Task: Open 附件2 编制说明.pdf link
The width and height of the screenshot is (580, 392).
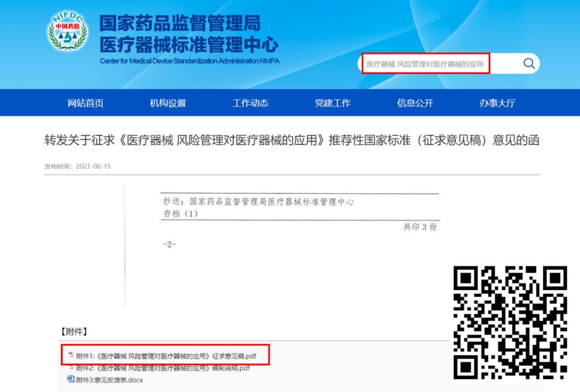Action: click(x=163, y=368)
